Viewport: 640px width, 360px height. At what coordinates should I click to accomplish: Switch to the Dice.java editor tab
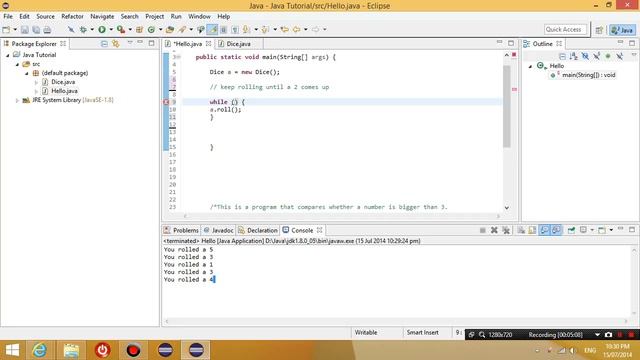[x=238, y=44]
